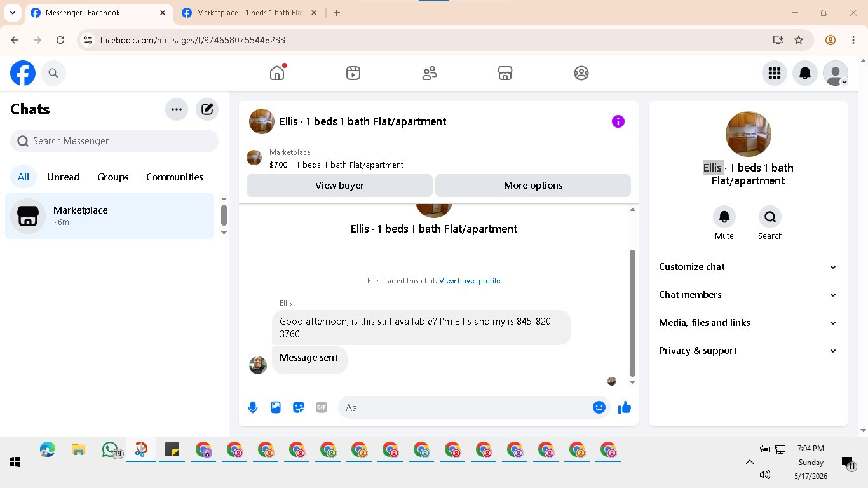
Task: Choose a sticker icon
Action: pyautogui.click(x=299, y=408)
